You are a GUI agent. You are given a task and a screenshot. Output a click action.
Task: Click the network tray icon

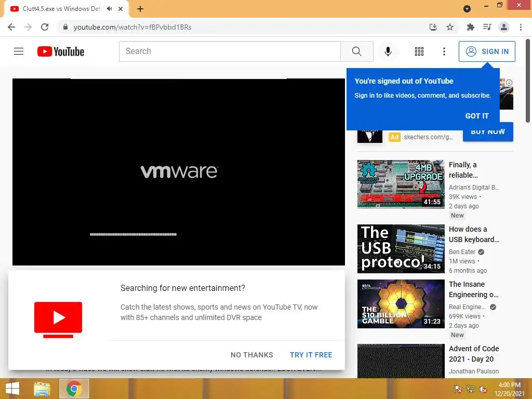pyautogui.click(x=470, y=389)
